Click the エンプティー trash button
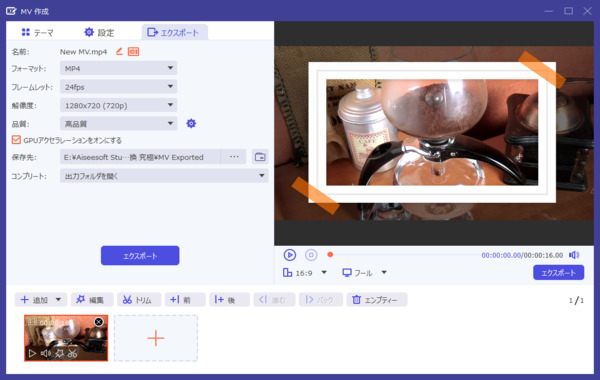The image size is (600, 380). coord(377,300)
